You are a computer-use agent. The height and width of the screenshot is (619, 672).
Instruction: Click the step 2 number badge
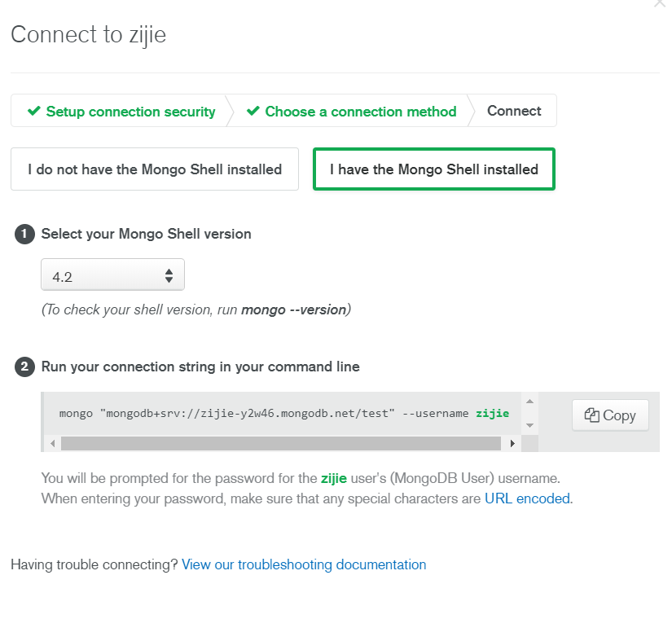(24, 367)
